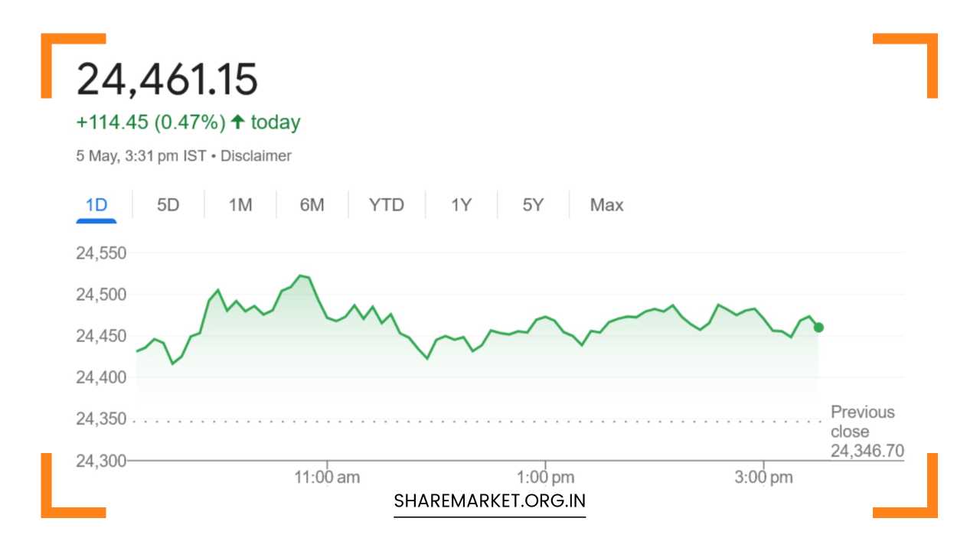Click the green end-of-day price dot
980x551 pixels.
click(818, 328)
